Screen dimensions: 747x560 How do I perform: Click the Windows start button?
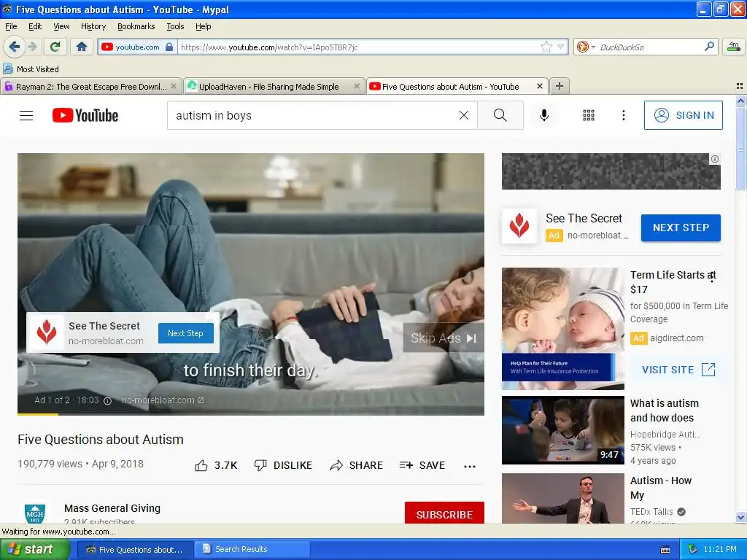pyautogui.click(x=35, y=549)
